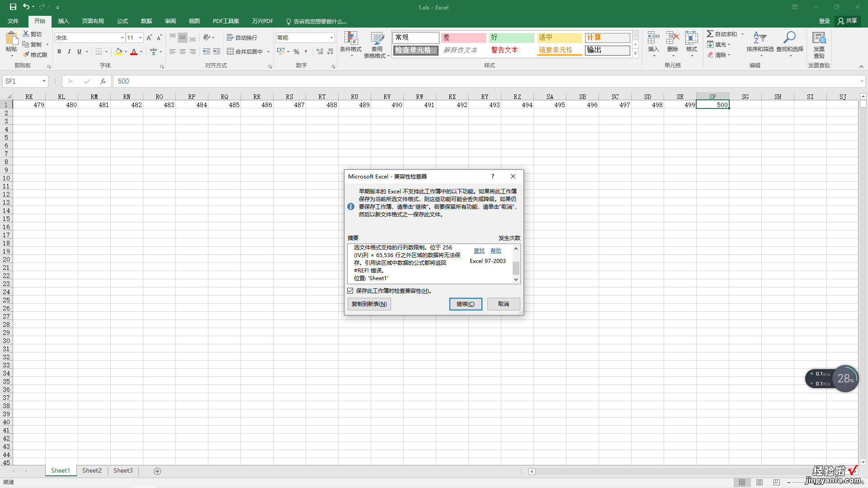Click 复制到新表(N) button
868x488 pixels.
[369, 304]
